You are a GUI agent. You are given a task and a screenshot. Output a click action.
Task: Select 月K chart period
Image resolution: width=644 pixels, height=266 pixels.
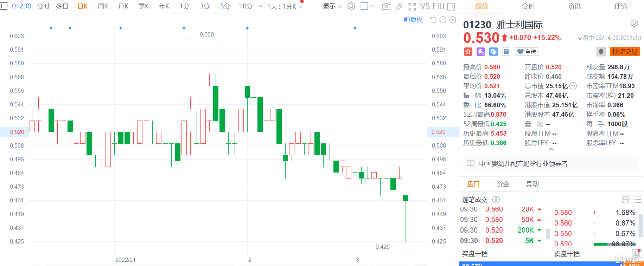click(123, 6)
